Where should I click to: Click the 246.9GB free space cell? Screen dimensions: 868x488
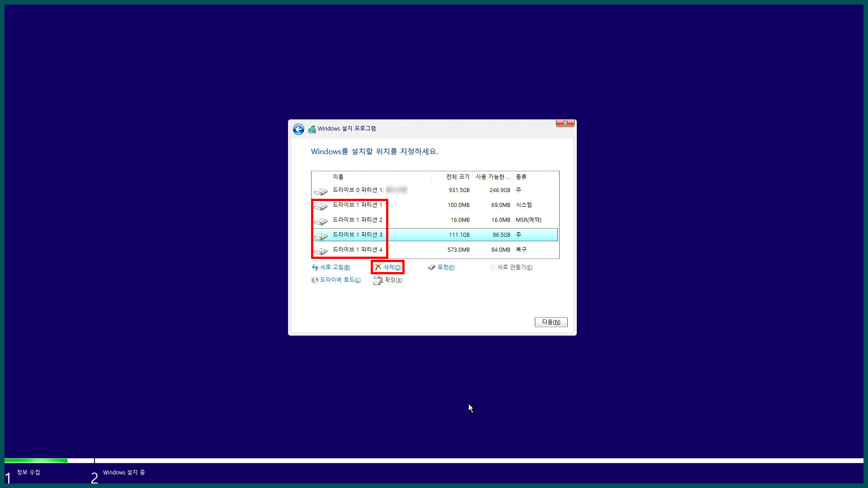500,190
